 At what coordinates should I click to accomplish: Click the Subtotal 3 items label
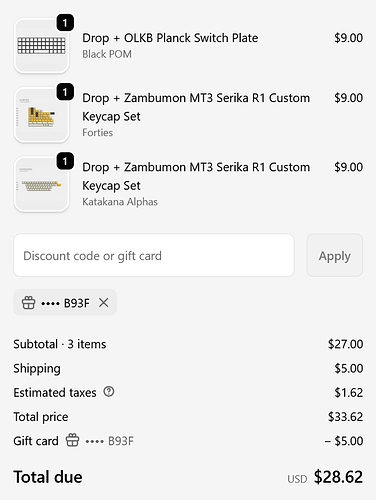click(x=60, y=344)
